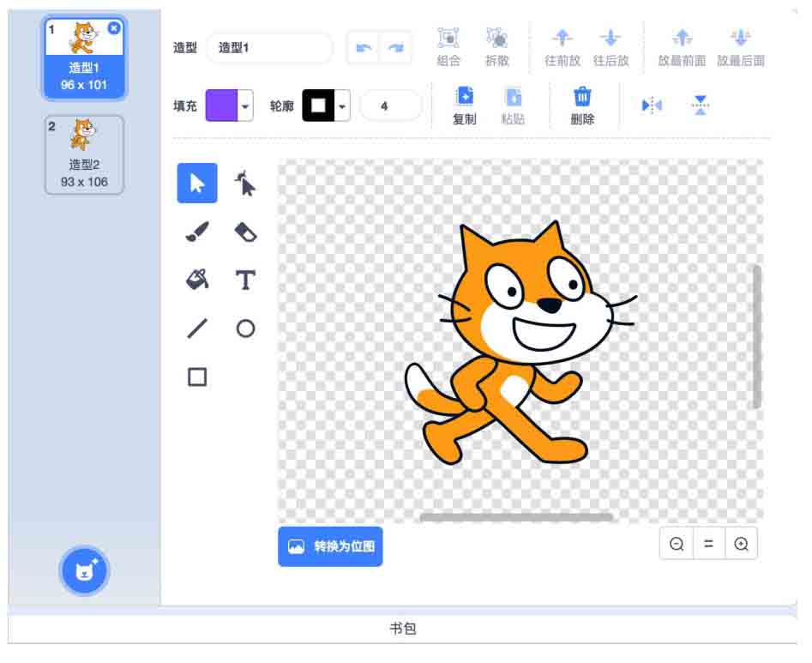Click the costume name input field

click(269, 48)
